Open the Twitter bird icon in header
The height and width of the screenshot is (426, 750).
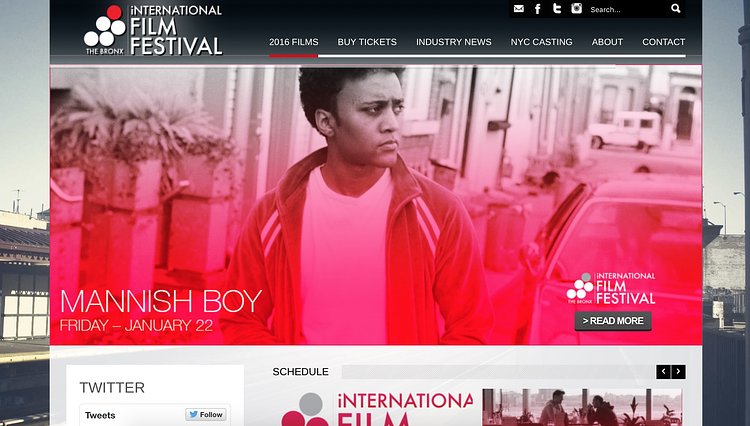pos(557,9)
